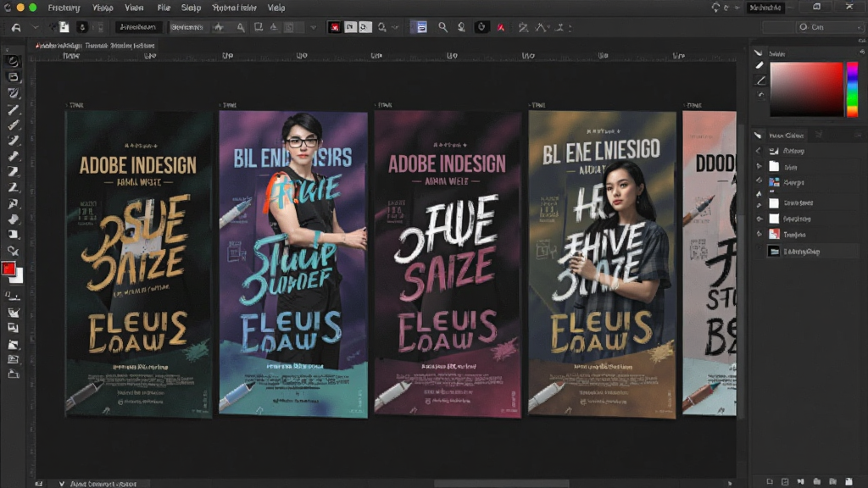Expand the arrow beside the red-thumbnail layer
This screenshot has height=488, width=868.
click(x=759, y=235)
